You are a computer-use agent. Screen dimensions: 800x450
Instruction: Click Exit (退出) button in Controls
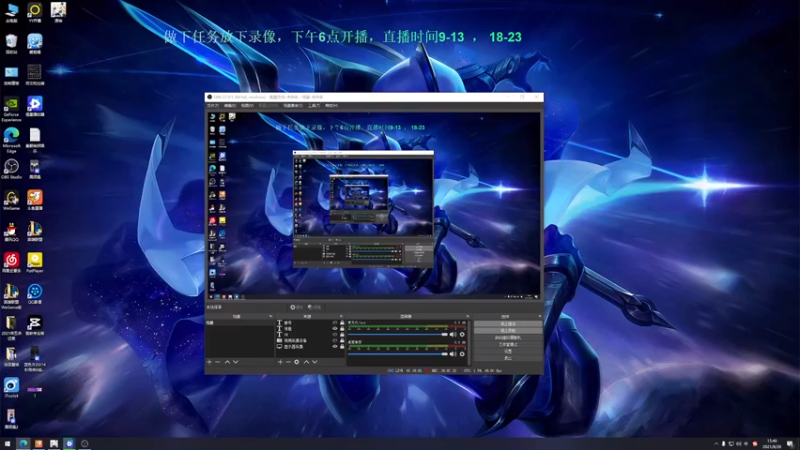[x=508, y=358]
